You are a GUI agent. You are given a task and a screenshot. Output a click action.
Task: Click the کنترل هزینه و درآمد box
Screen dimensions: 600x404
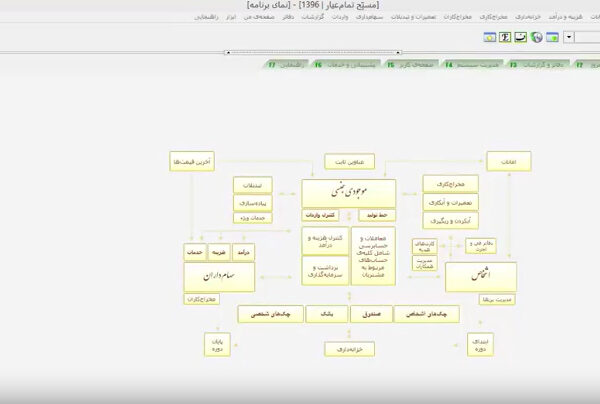click(x=325, y=241)
